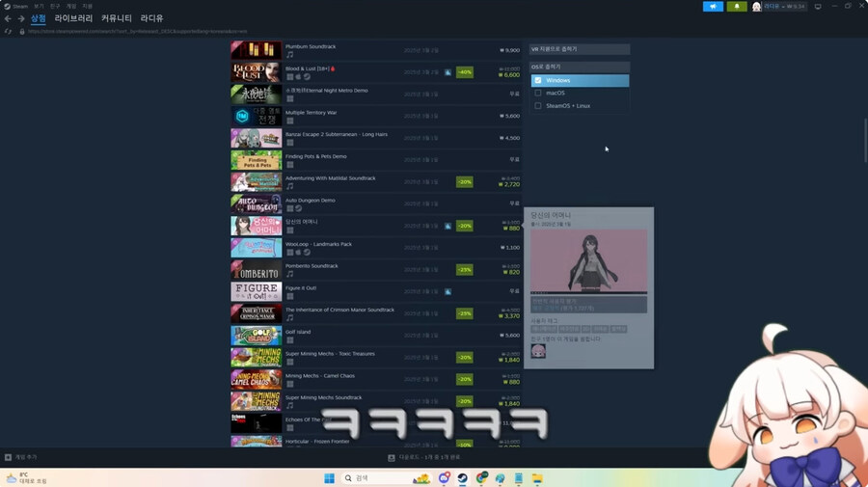Tick the SteamOS + Linux checkbox
Viewport: 868px width, 487px height.
(x=538, y=105)
